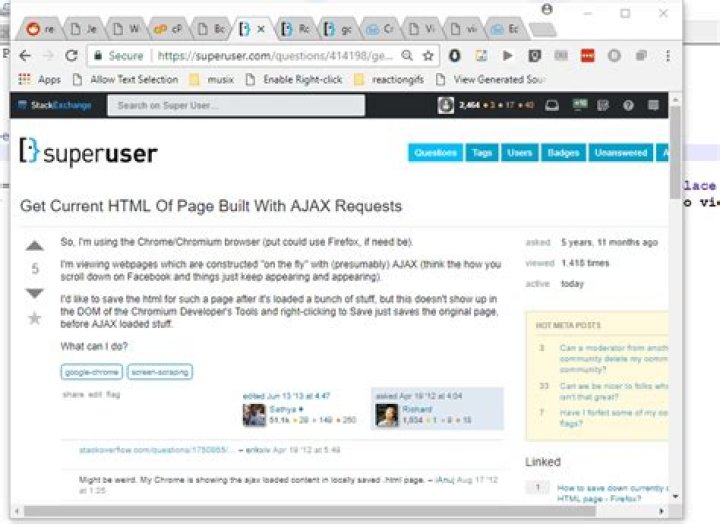Open Stack Exchange inbox icon
Viewport: 720px width, 524px height.
click(x=552, y=106)
